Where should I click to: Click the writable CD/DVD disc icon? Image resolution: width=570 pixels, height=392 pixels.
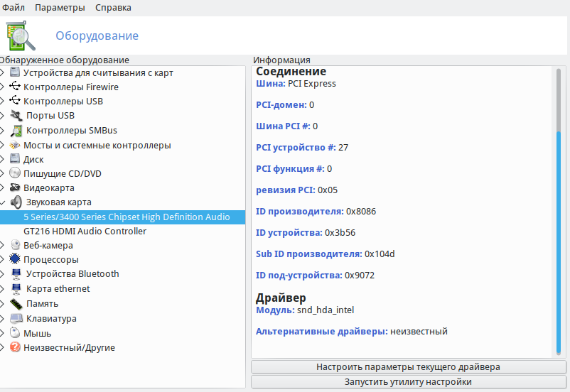point(15,174)
